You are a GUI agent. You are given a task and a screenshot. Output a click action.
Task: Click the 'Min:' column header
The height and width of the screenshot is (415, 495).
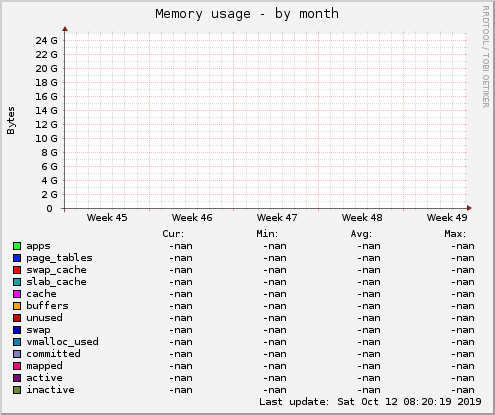[267, 234]
